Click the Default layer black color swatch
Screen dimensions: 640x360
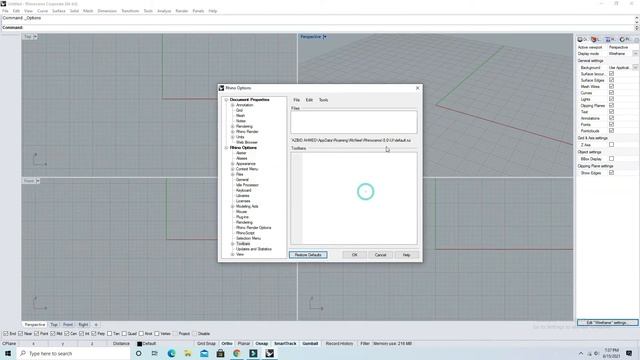point(140,344)
